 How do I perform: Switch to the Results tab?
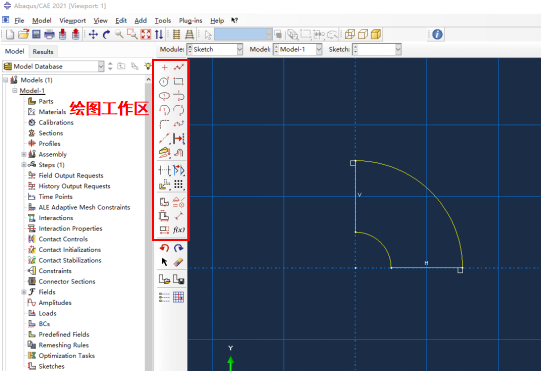tap(43, 52)
